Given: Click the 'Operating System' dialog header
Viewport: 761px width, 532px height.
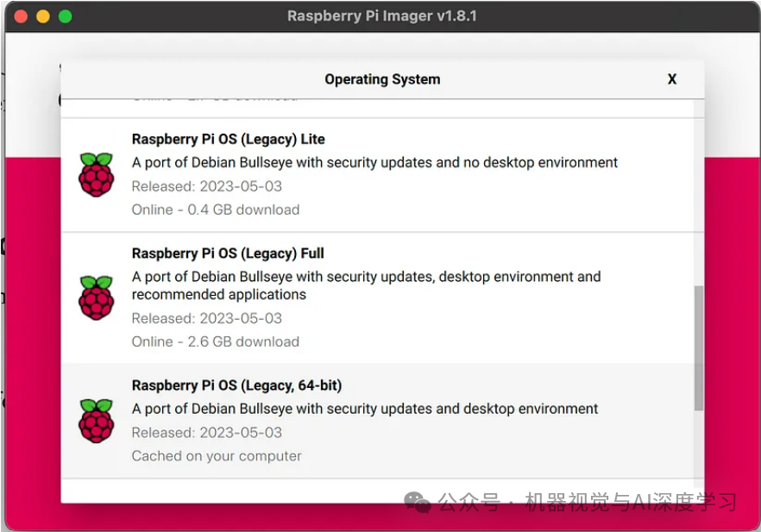Looking at the screenshot, I should [x=382, y=79].
